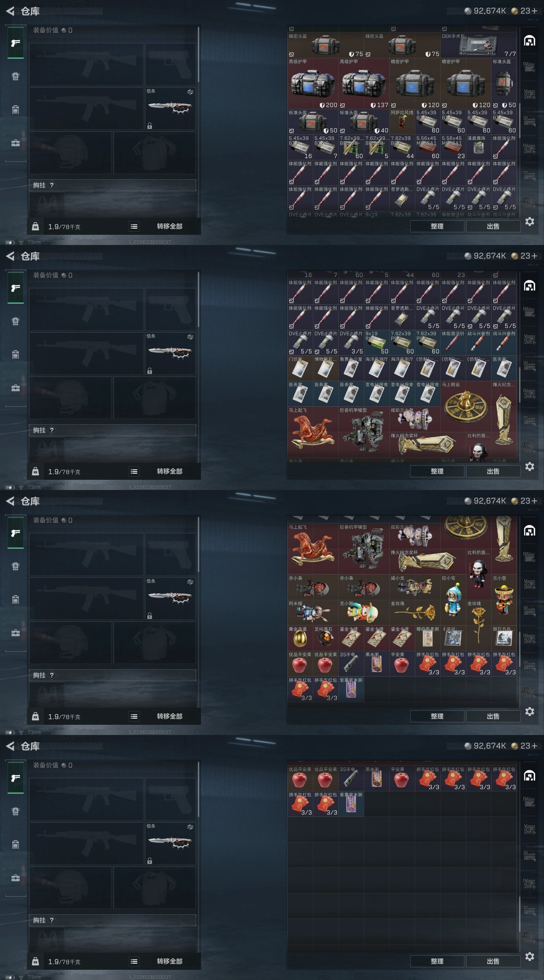Screen dimensions: 544x980
Task: Pick the 标准头盔 bag showing 40
Action: 364,122
